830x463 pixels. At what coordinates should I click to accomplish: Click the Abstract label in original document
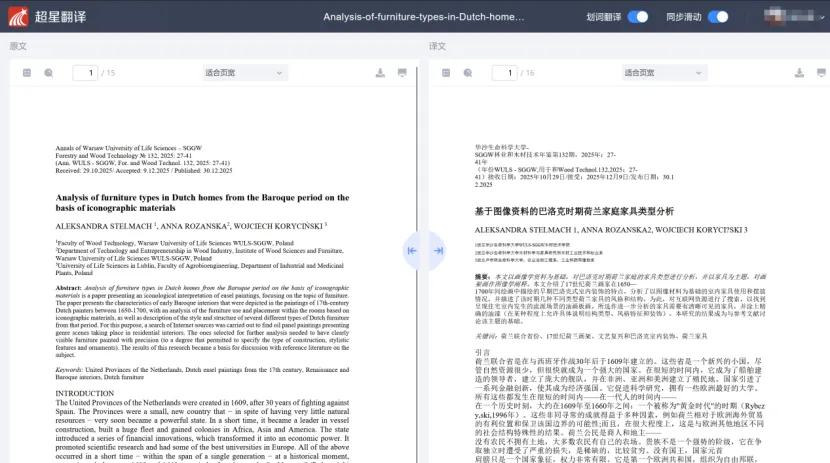tap(69, 288)
